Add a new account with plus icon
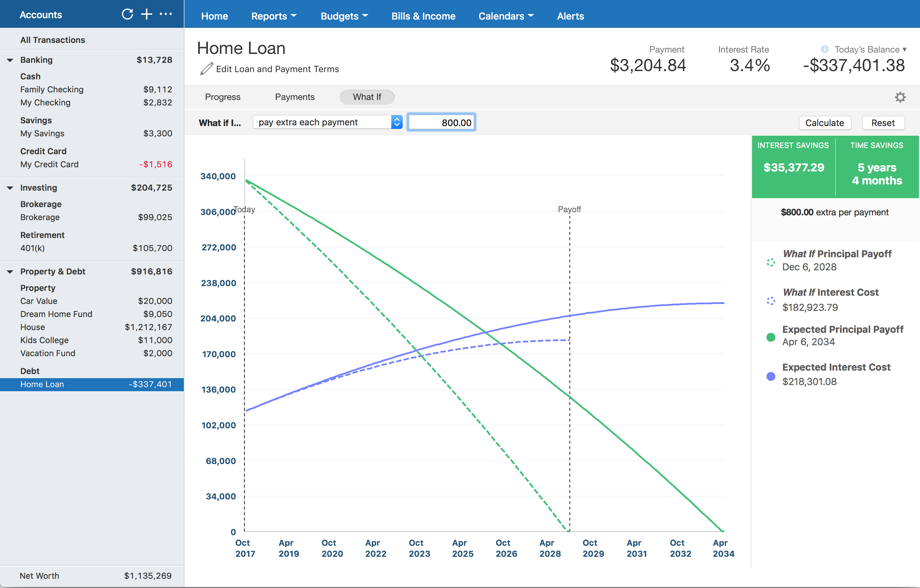Viewport: 920px width, 588px height. [x=147, y=14]
